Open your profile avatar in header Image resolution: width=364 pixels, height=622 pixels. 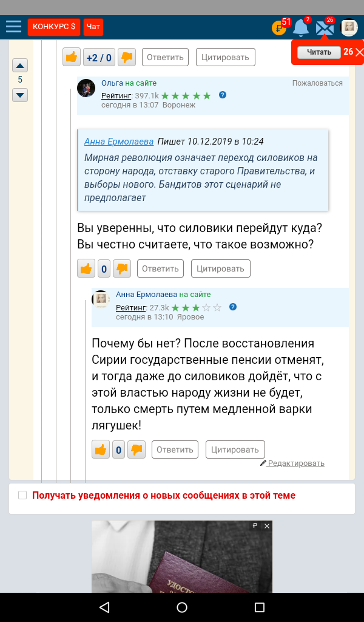point(349,27)
